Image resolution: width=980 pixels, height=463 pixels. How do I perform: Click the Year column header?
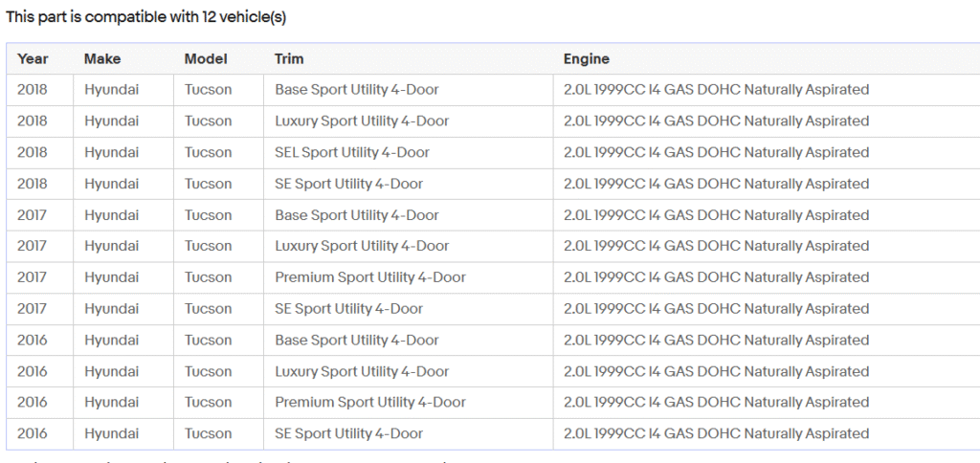pos(33,59)
